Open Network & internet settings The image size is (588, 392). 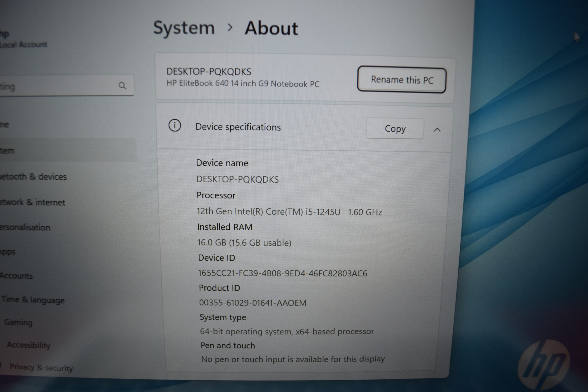click(x=32, y=202)
